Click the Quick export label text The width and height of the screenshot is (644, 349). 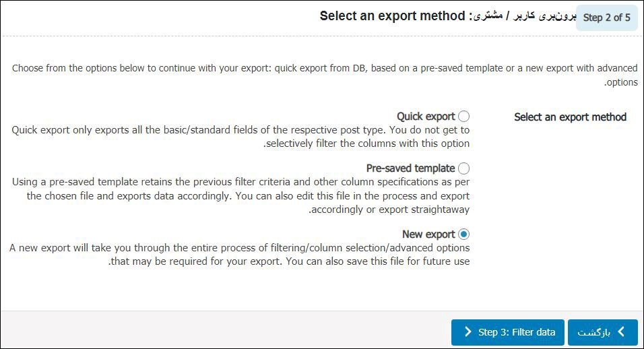(x=426, y=117)
